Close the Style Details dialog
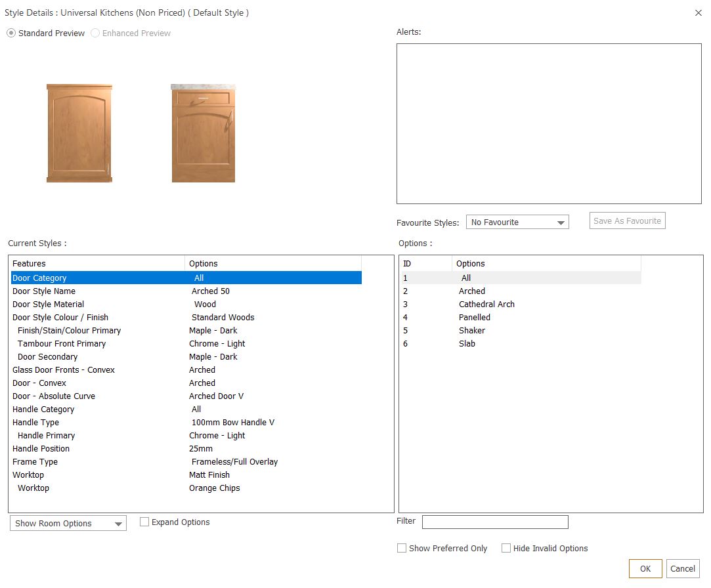The image size is (711, 588). (x=699, y=12)
